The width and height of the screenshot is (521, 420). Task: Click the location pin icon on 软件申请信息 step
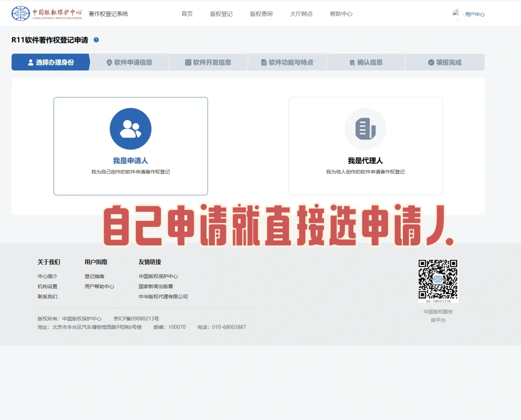(109, 62)
